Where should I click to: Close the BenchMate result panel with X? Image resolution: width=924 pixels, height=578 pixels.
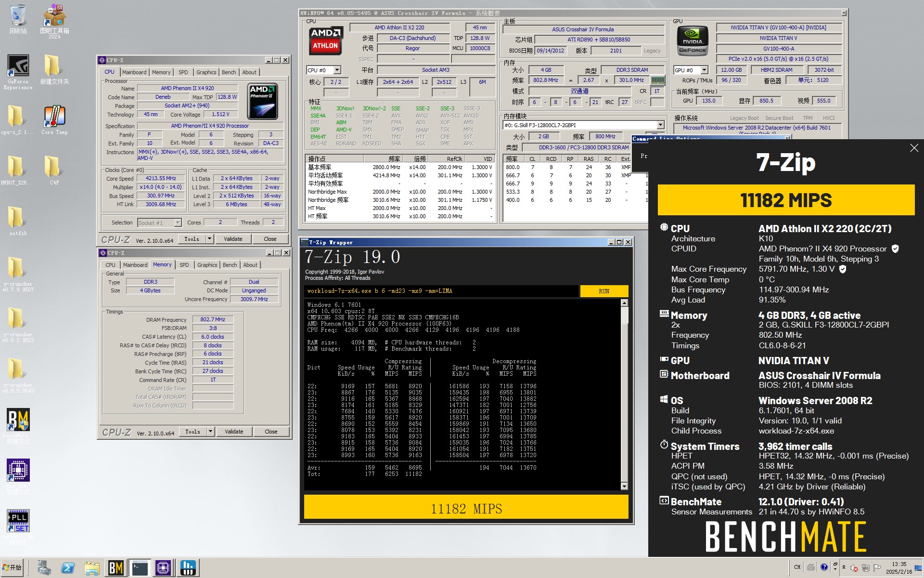(x=914, y=148)
